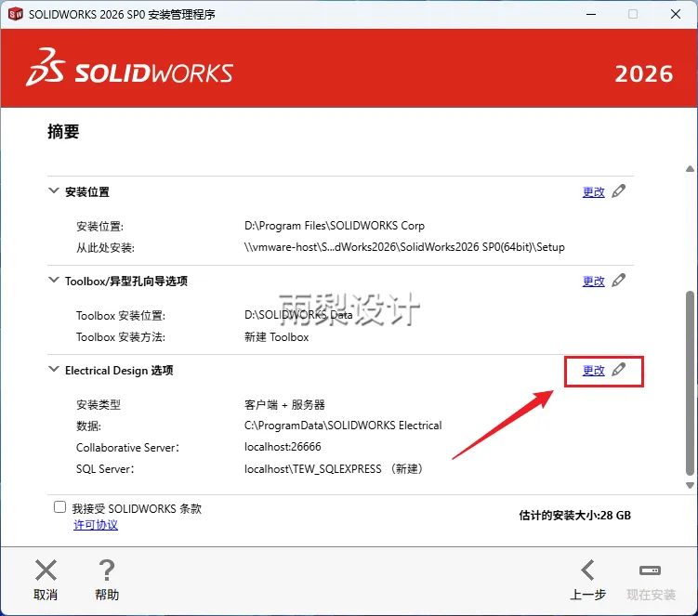Open the 许可协议 license link
The height and width of the screenshot is (616, 698).
[96, 525]
